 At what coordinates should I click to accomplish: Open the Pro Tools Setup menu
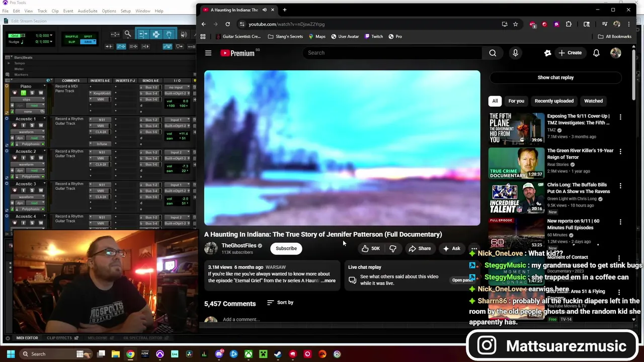click(x=125, y=11)
